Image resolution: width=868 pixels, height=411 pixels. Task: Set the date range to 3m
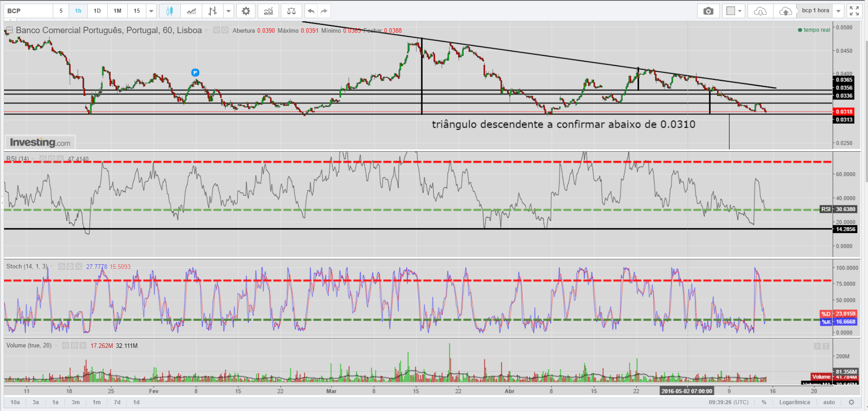(76, 402)
